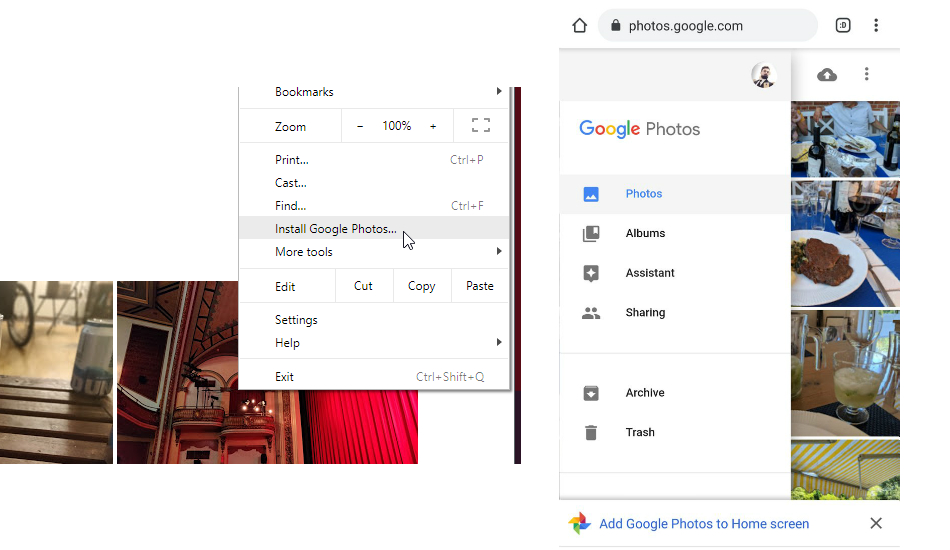The width and height of the screenshot is (950, 550).
Task: Expand the More tools submenu arrow
Action: tap(499, 251)
